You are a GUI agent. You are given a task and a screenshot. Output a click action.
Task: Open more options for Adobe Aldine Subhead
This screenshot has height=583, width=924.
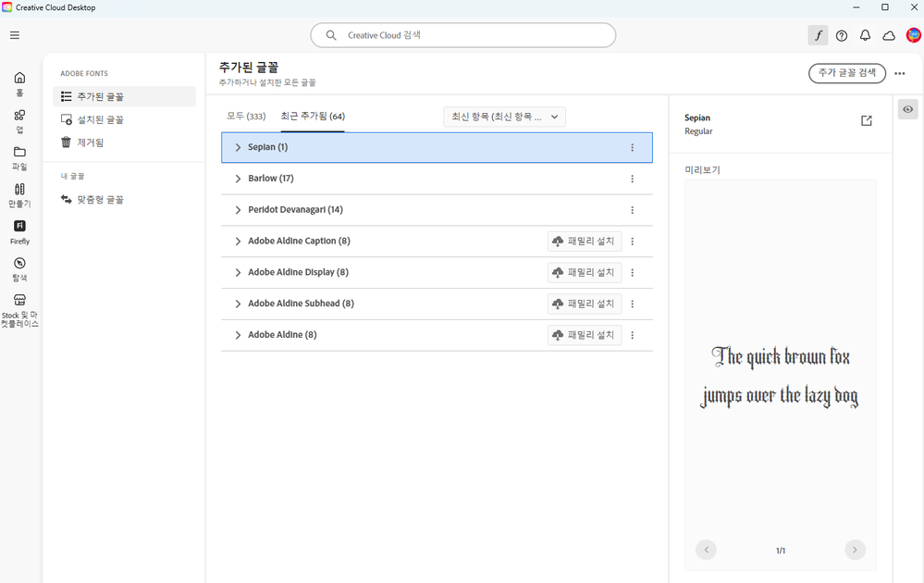pyautogui.click(x=633, y=304)
